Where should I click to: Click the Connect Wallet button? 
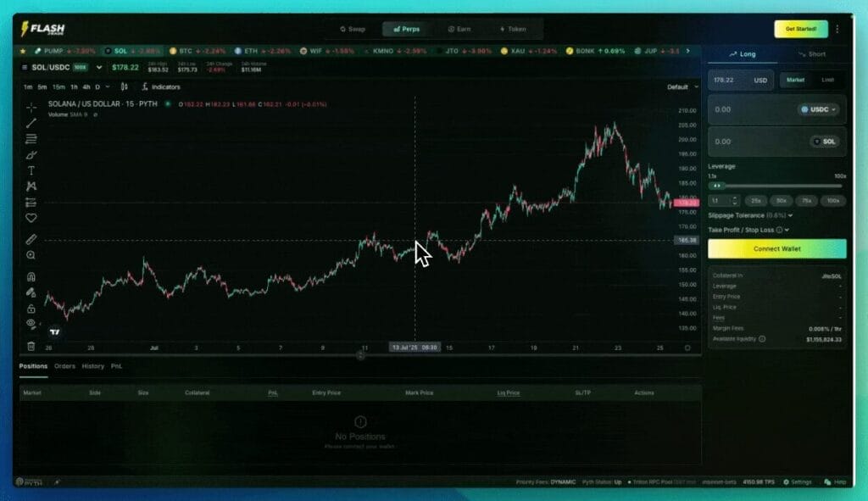click(776, 248)
